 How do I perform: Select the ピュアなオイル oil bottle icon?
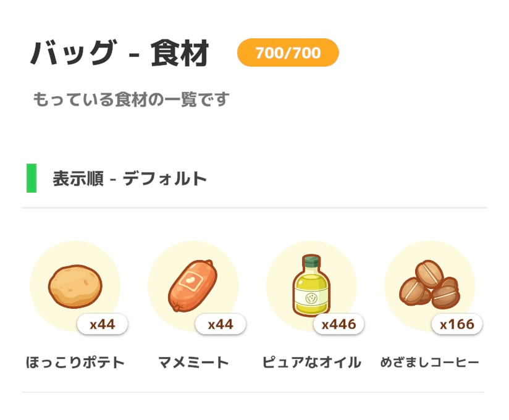tap(311, 285)
